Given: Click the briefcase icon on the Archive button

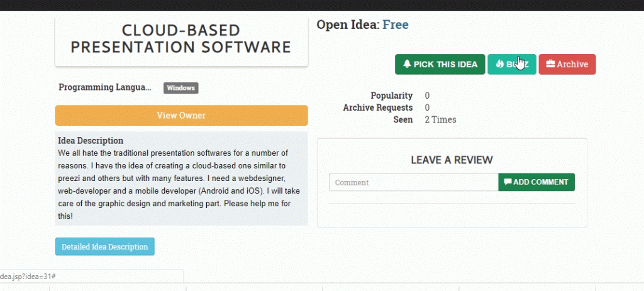Looking at the screenshot, I should (x=550, y=65).
